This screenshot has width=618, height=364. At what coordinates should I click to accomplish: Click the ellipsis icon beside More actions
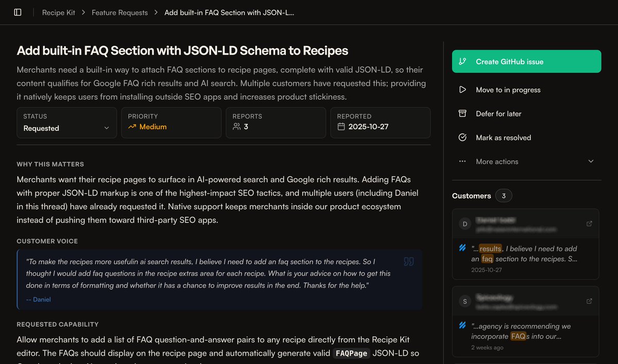462,161
